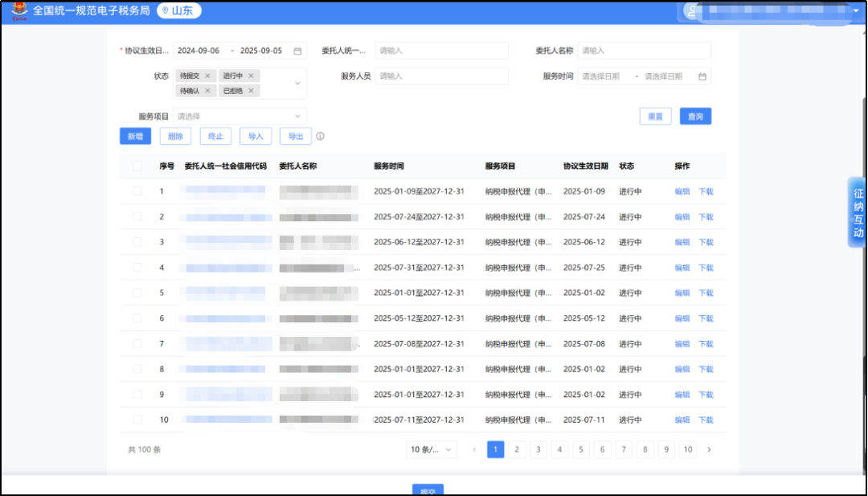Click the calendar icon in 服务时间 field
868x496 pixels.
coord(702,76)
